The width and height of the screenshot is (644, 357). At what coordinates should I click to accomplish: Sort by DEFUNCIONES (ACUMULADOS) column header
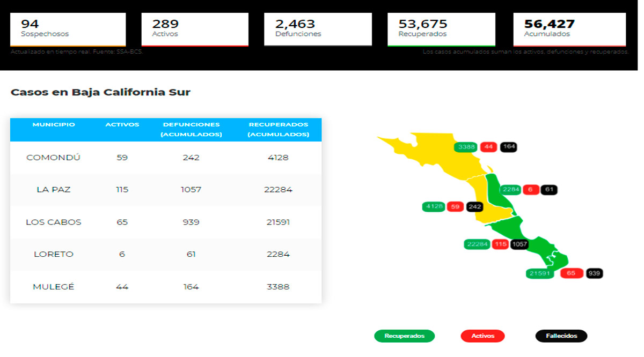coord(191,130)
